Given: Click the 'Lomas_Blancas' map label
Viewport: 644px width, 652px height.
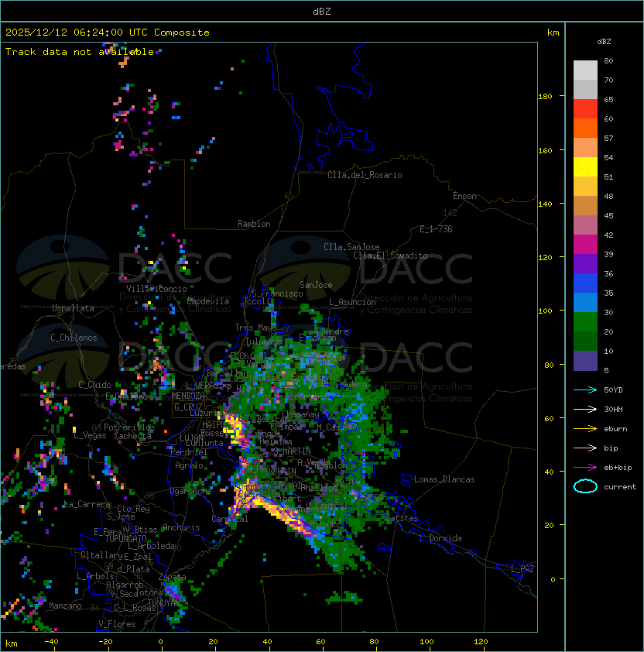Looking at the screenshot, I should [444, 479].
